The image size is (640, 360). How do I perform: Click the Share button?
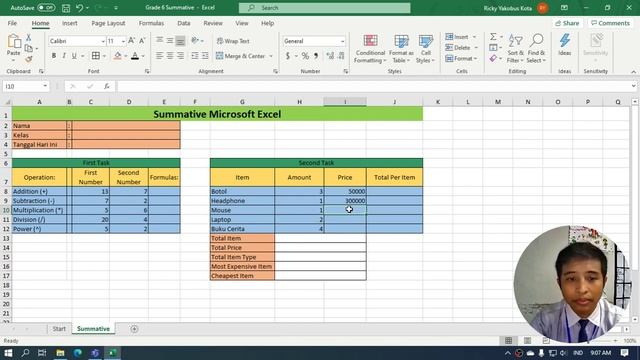point(567,23)
